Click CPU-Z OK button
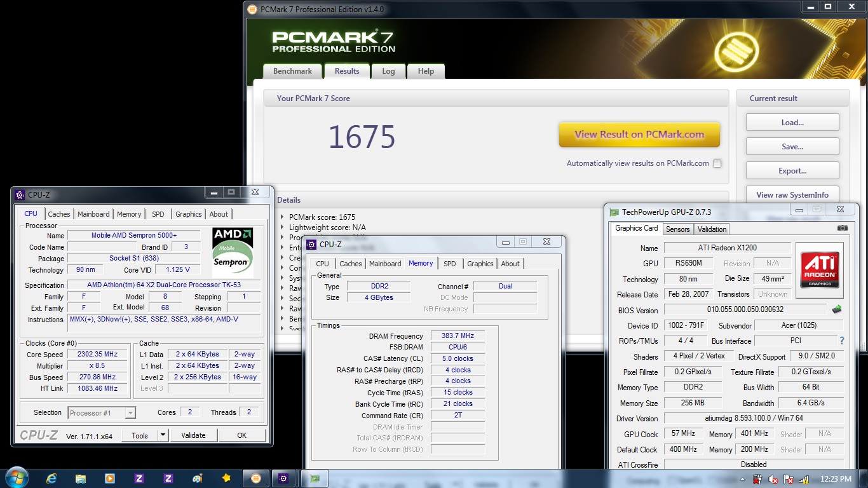868x488 pixels. (x=241, y=435)
